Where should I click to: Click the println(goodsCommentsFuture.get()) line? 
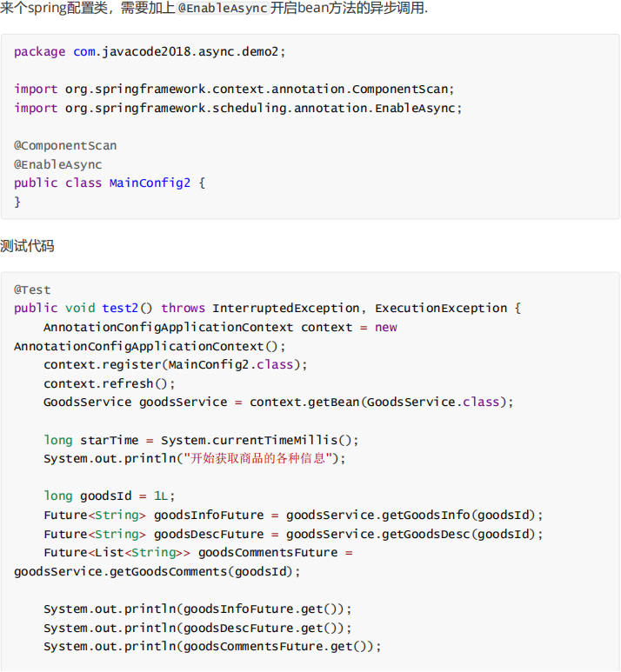point(212,647)
